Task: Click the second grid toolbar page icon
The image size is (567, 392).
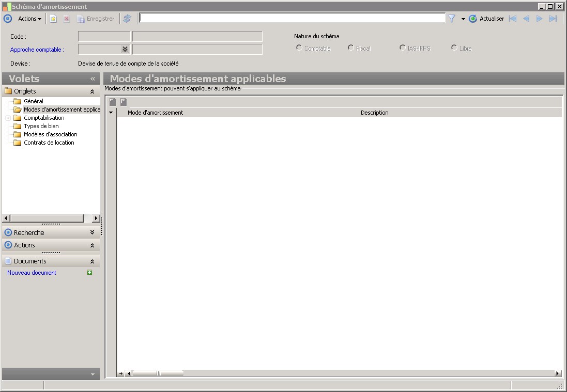Action: 124,102
